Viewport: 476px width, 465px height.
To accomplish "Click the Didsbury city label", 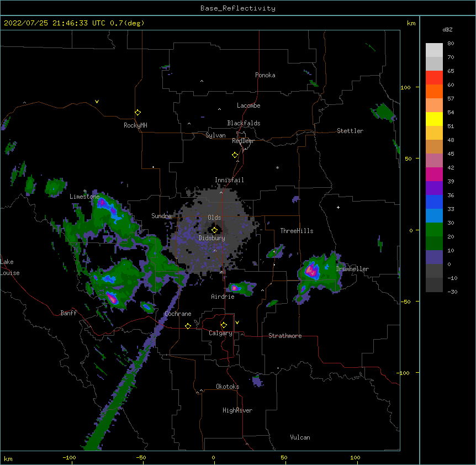I will click(x=212, y=238).
